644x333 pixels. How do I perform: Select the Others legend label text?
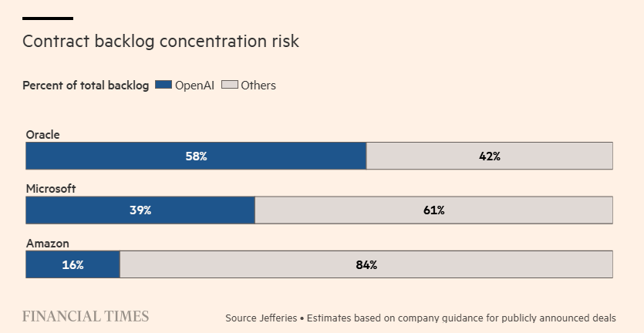pos(258,86)
